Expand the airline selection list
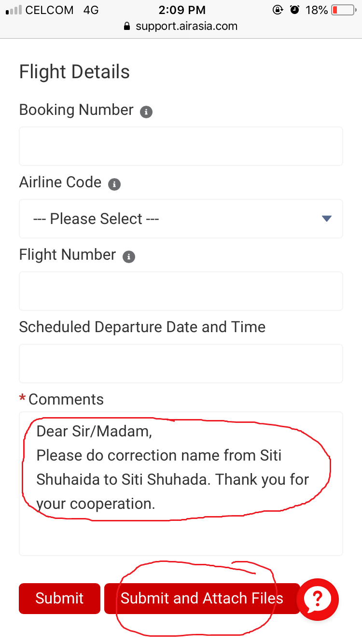The height and width of the screenshot is (644, 362). (x=181, y=219)
